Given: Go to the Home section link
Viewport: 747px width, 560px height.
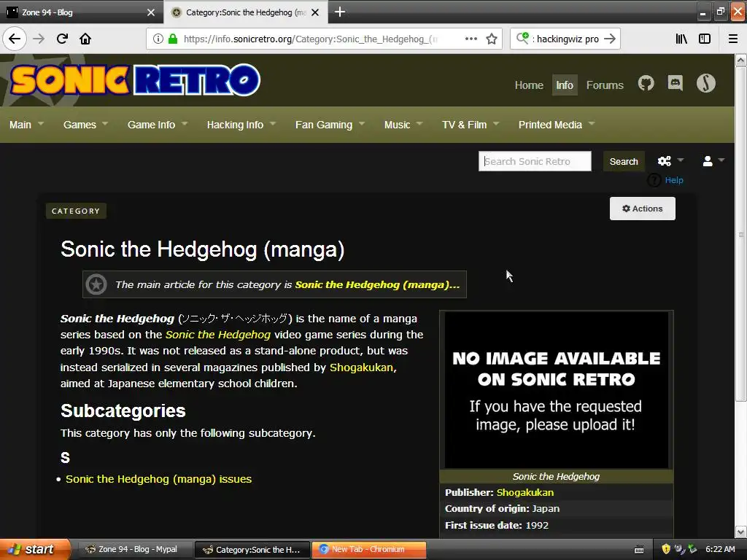Looking at the screenshot, I should (x=529, y=85).
